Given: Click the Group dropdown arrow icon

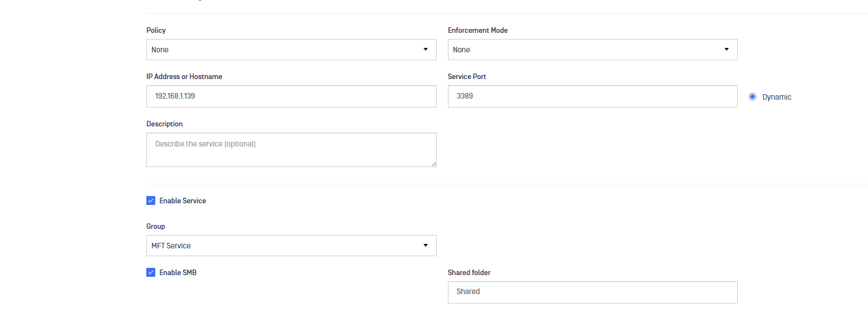Looking at the screenshot, I should (426, 245).
